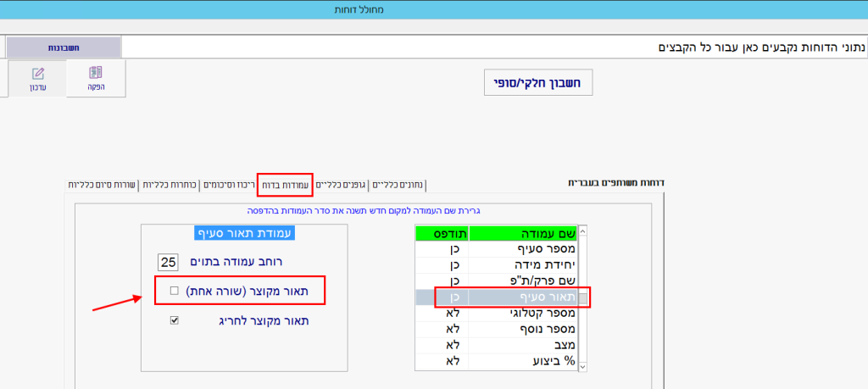Enable תאור מקוצר (שורה אחת) checkbox
The image size is (868, 389).
pos(174,291)
